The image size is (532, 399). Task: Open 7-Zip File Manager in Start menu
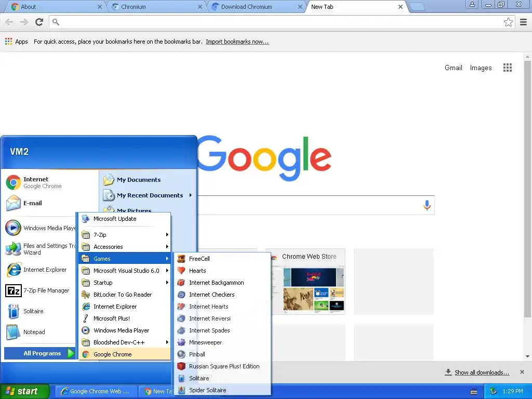tap(40, 290)
